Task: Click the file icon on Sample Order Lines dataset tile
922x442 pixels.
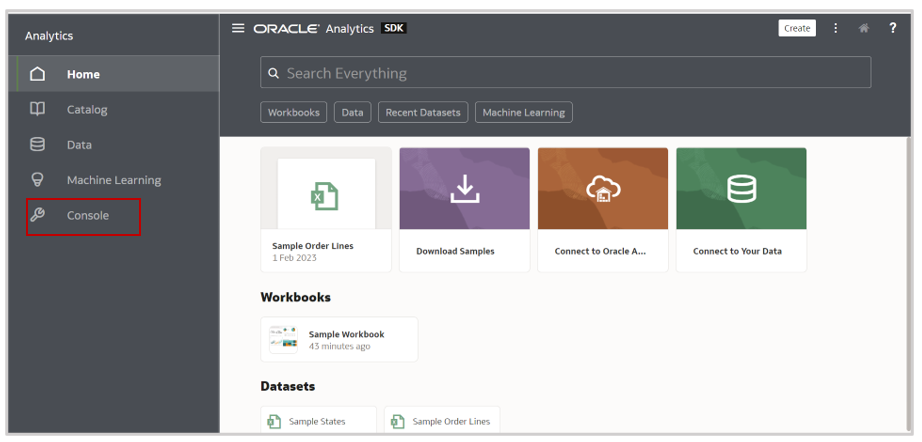Action: pyautogui.click(x=398, y=421)
